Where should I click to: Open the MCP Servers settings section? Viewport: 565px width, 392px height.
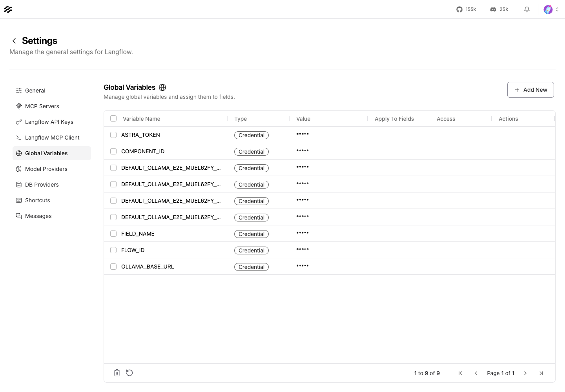pyautogui.click(x=52, y=106)
